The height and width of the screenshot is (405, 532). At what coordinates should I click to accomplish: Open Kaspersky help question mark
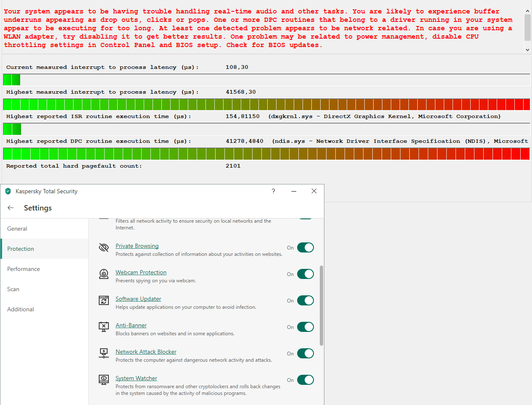[274, 191]
